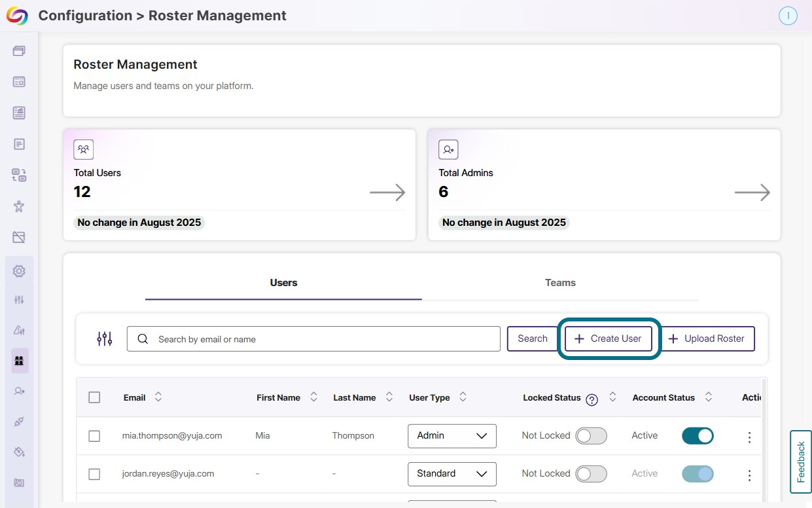Tick the select-all checkbox in table header
This screenshot has height=508, width=812.
[94, 397]
